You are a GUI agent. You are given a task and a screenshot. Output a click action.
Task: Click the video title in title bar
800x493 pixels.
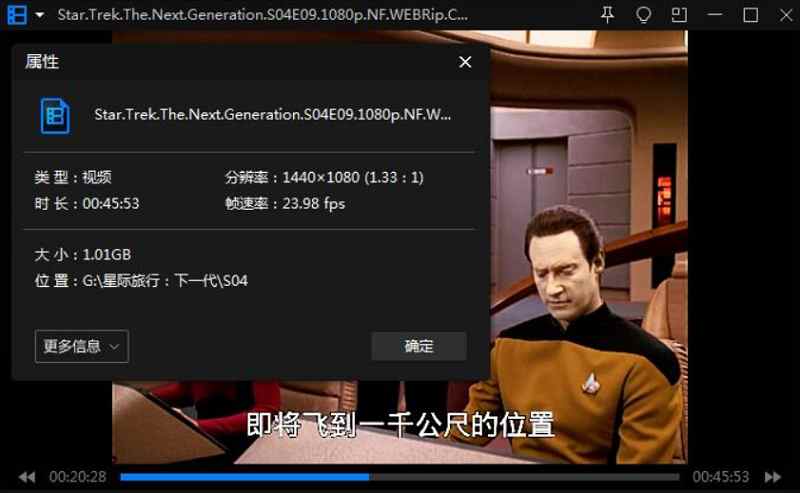[x=262, y=15]
